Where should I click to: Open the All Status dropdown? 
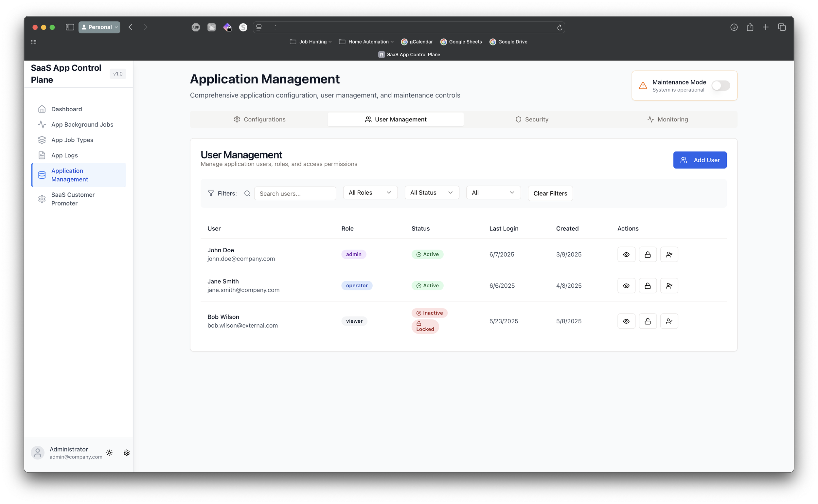432,193
